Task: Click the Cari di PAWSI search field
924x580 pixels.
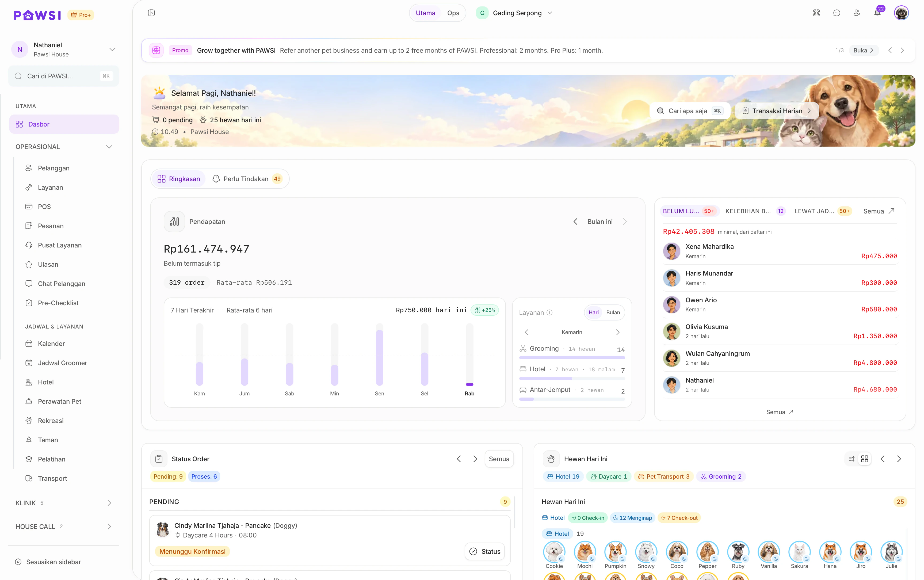Action: (x=64, y=76)
